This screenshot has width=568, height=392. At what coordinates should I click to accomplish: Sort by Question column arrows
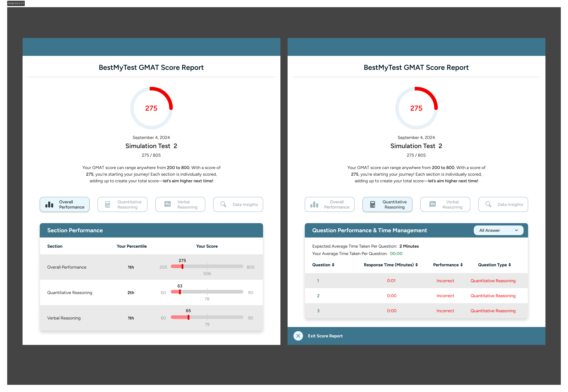coord(333,265)
